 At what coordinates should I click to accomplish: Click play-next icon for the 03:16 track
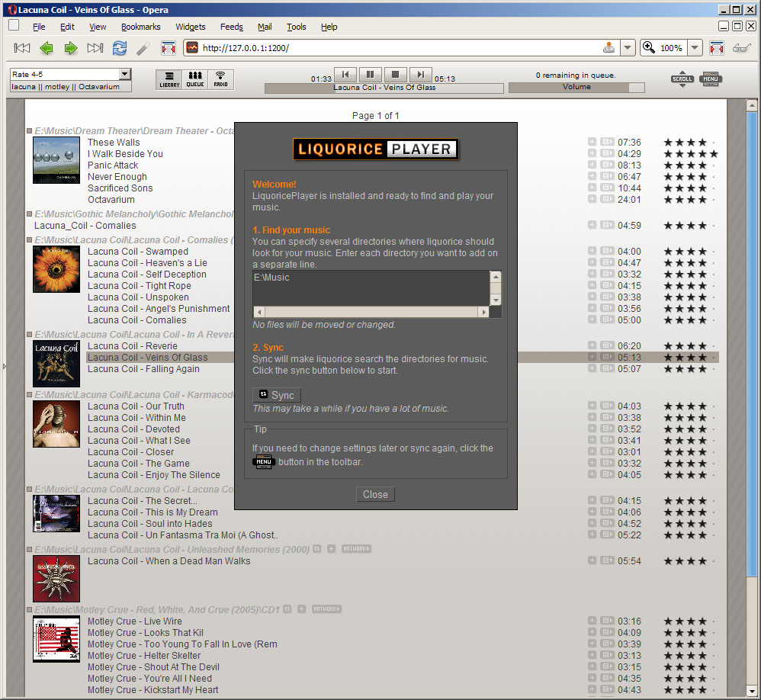coord(607,621)
